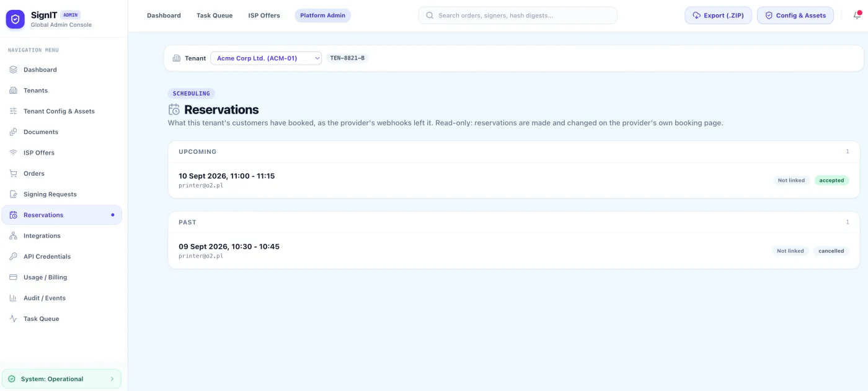
Task: Select the Platform Admin tab
Action: [322, 16]
